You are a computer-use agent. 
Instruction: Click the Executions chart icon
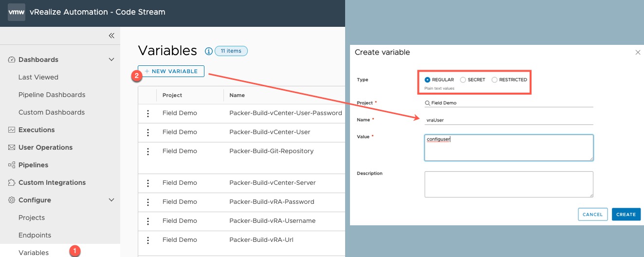12,130
